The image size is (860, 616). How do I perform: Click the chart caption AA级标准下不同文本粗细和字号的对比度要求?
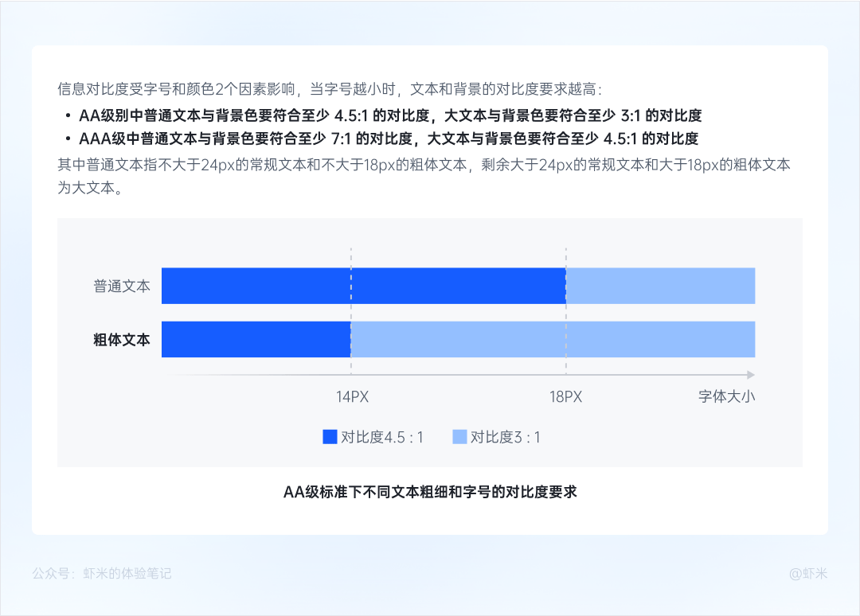click(430, 492)
